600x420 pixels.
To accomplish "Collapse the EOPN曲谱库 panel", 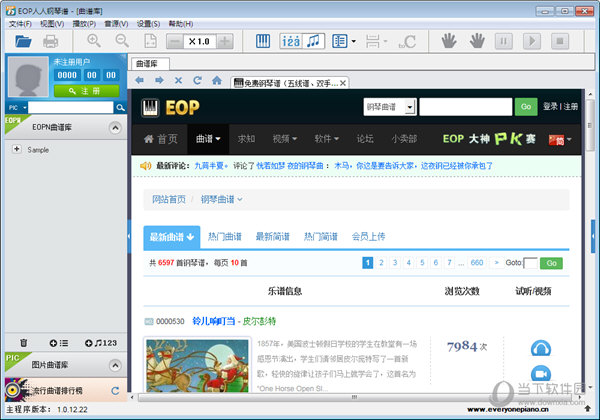I will 115,128.
